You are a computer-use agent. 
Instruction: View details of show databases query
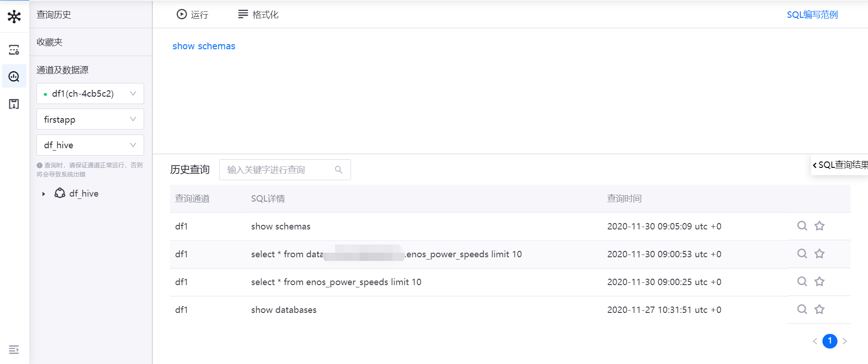point(802,309)
